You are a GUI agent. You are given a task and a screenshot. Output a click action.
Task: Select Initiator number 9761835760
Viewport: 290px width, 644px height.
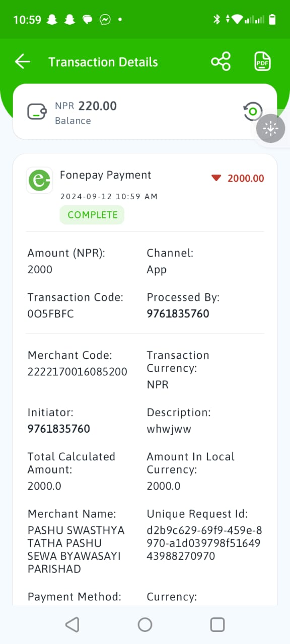tap(59, 429)
